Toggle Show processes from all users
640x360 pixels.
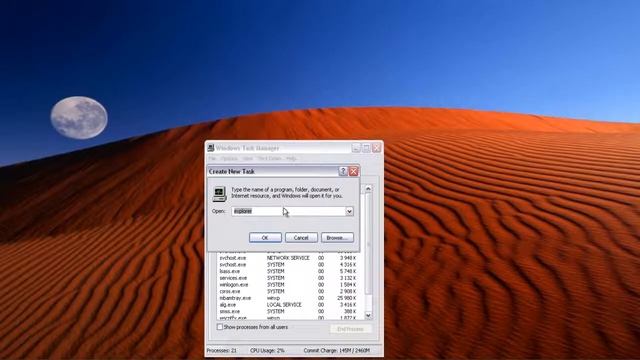coord(220,327)
